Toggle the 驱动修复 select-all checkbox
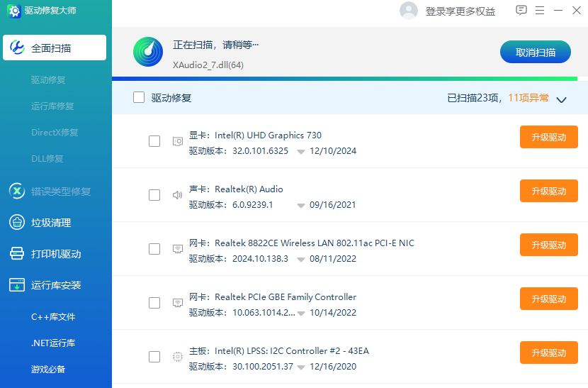The image size is (588, 388). pos(139,97)
